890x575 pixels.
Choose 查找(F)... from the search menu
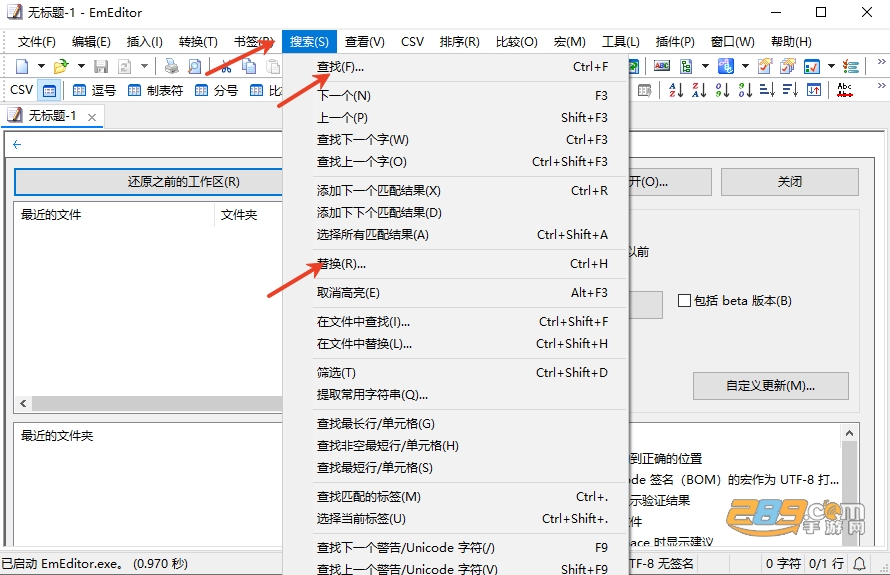pos(455,67)
